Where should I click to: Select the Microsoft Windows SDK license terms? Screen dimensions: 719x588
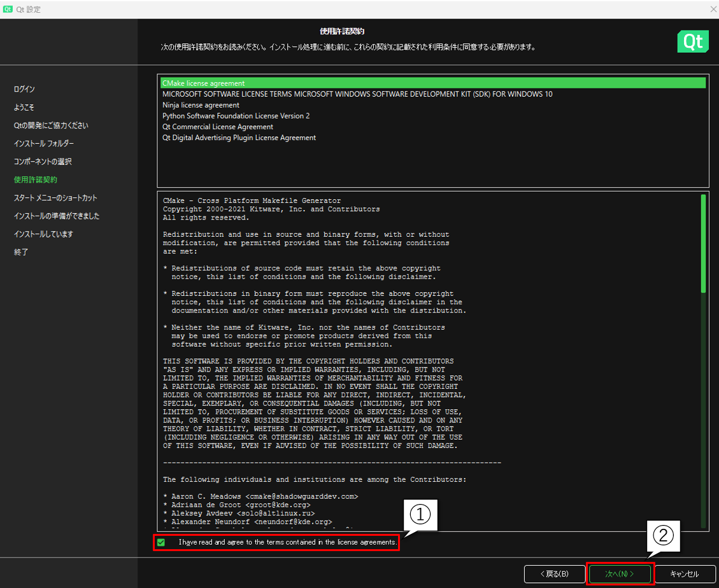point(357,94)
